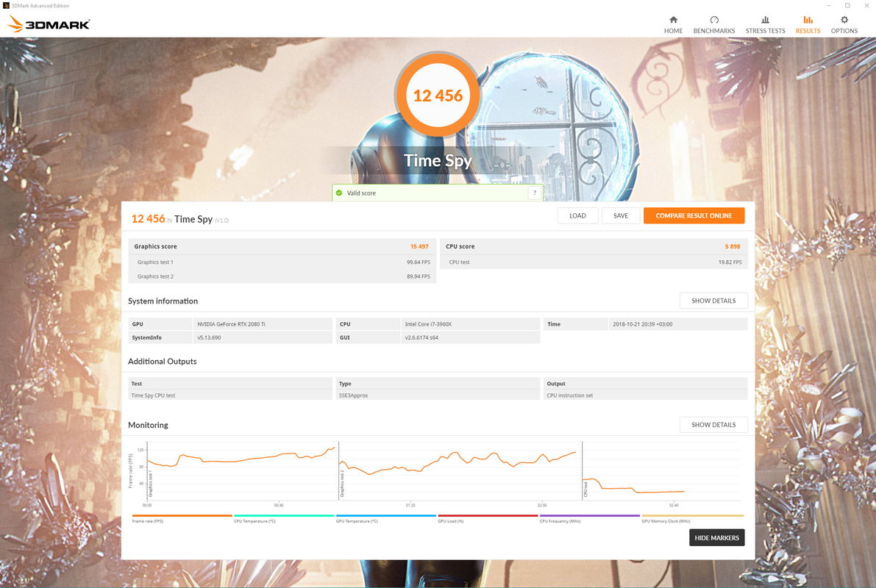Show details for System information
This screenshot has width=876, height=588.
point(713,301)
